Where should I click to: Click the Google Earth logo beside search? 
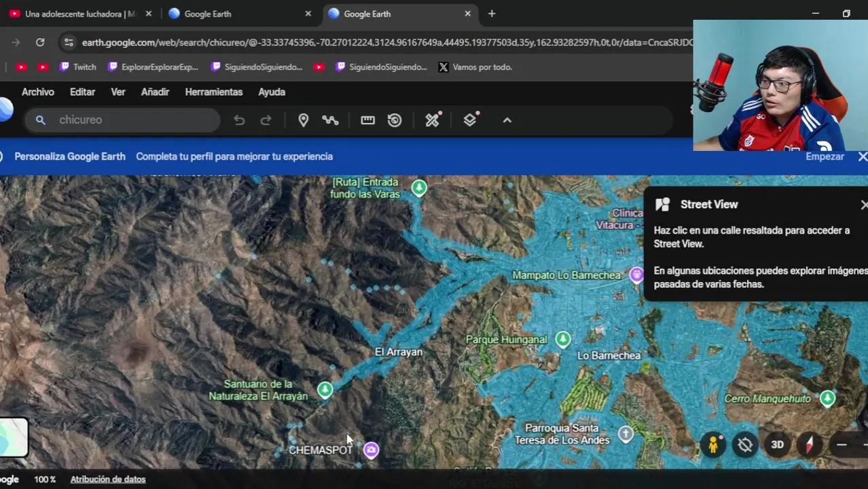pyautogui.click(x=5, y=109)
